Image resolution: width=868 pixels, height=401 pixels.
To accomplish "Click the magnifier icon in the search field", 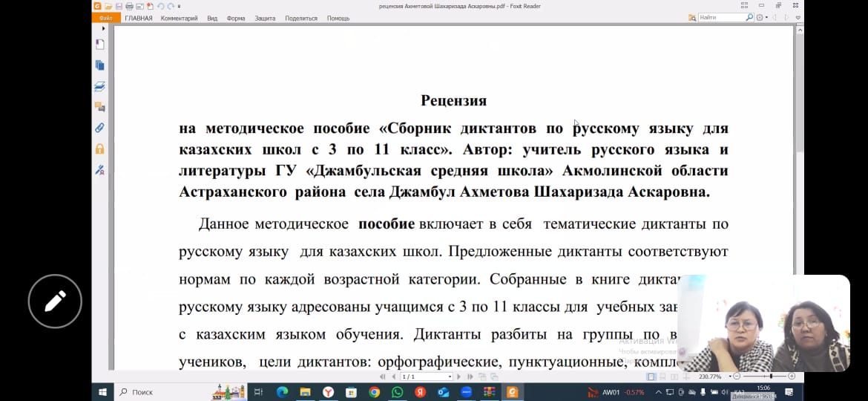I will coord(749,18).
